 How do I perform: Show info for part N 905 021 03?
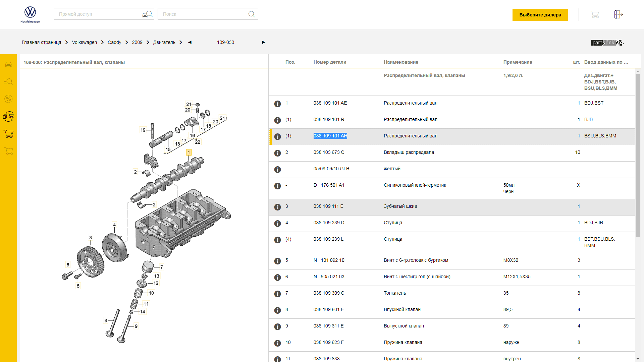click(x=277, y=278)
